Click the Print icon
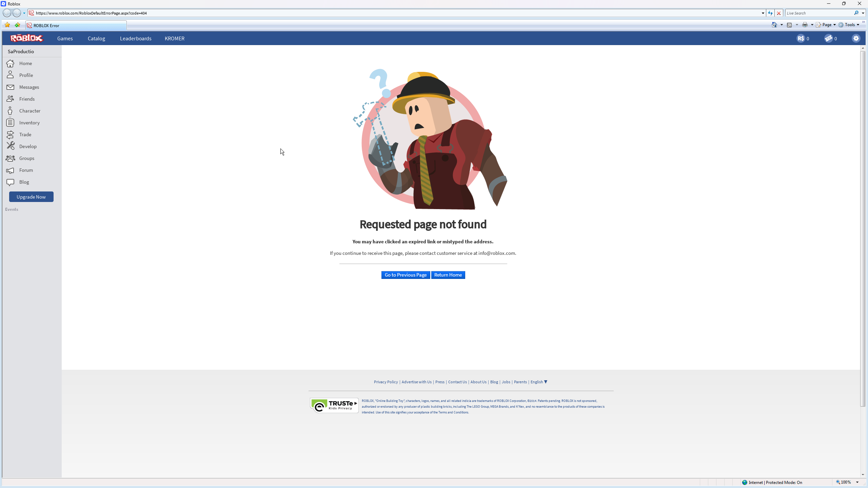Screen dimensions: 868x488 tap(805, 25)
